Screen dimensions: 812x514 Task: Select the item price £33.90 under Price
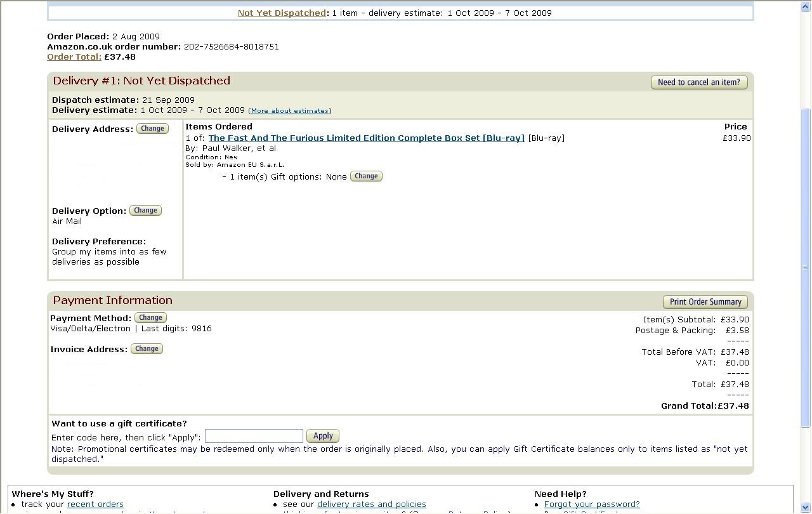point(737,138)
